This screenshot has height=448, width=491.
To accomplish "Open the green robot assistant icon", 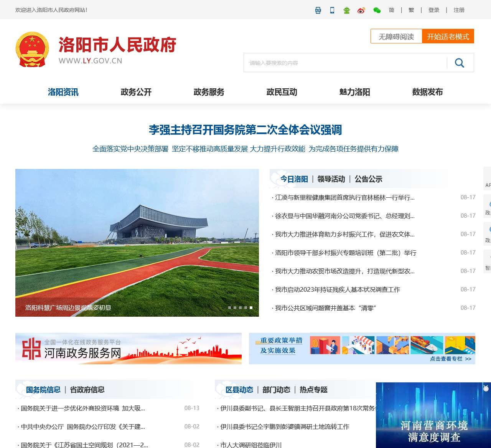I will click(347, 10).
